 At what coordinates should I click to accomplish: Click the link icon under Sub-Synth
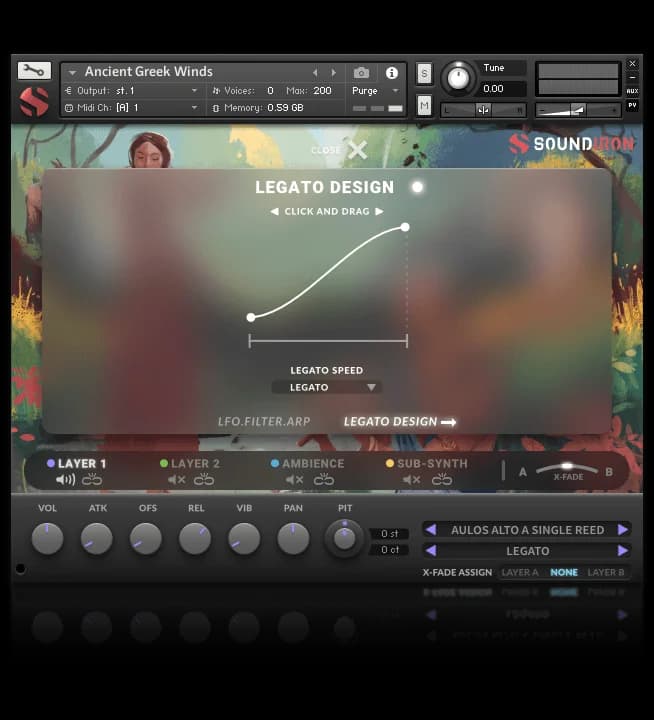441,480
